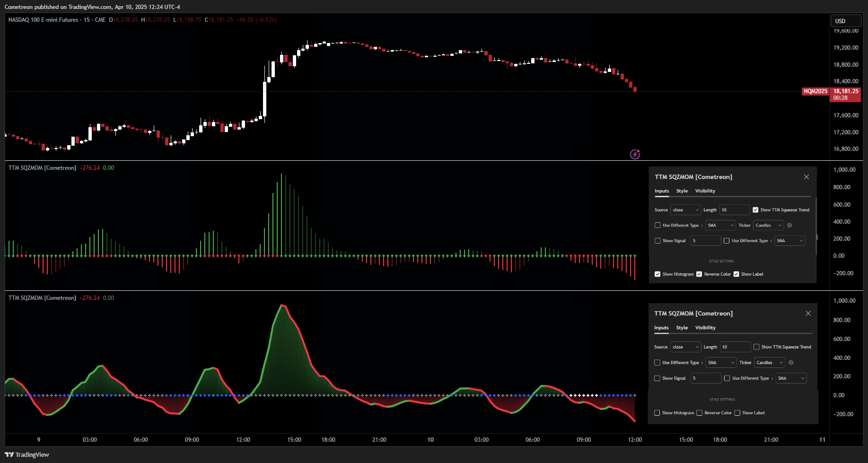Uncheck the checked Reverse Color checkbox

[x=699, y=274]
